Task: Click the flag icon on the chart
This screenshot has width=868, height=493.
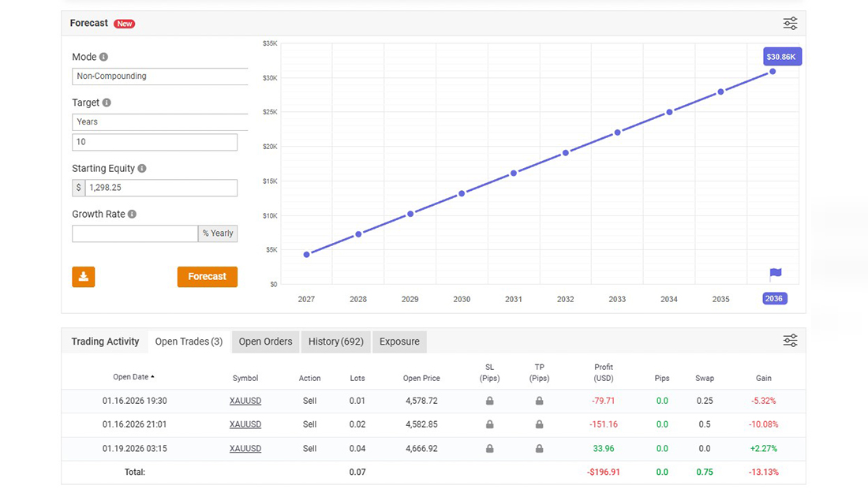Action: 775,274
